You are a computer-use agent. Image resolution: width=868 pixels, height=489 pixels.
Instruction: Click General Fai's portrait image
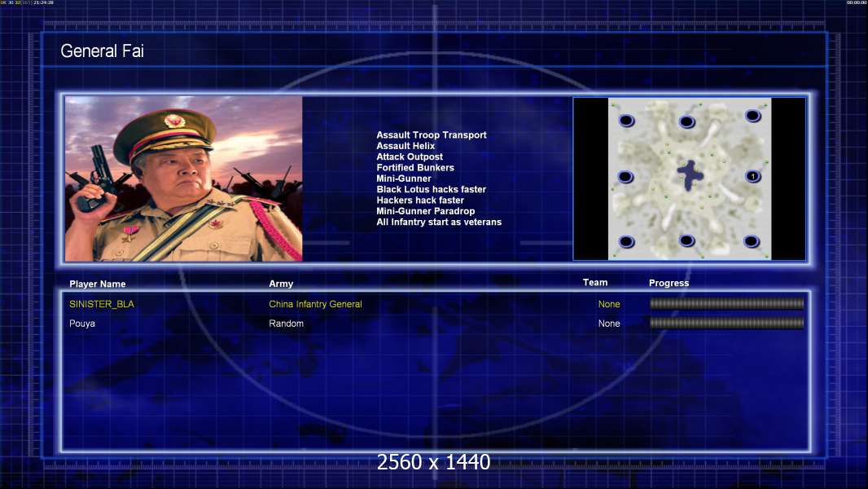point(184,178)
